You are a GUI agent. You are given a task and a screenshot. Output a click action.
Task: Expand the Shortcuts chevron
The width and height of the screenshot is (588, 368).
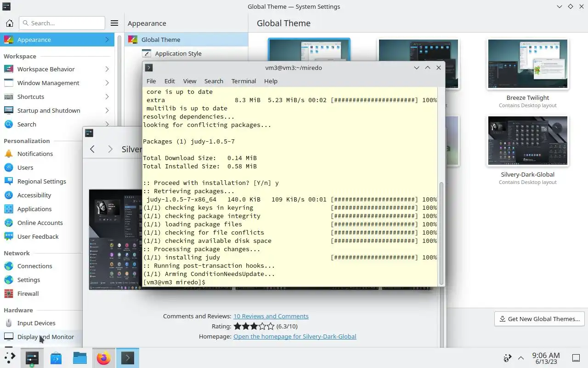point(107,97)
